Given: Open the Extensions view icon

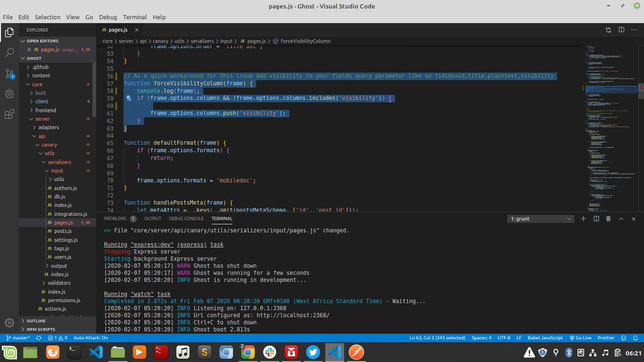Looking at the screenshot, I should (x=9, y=114).
